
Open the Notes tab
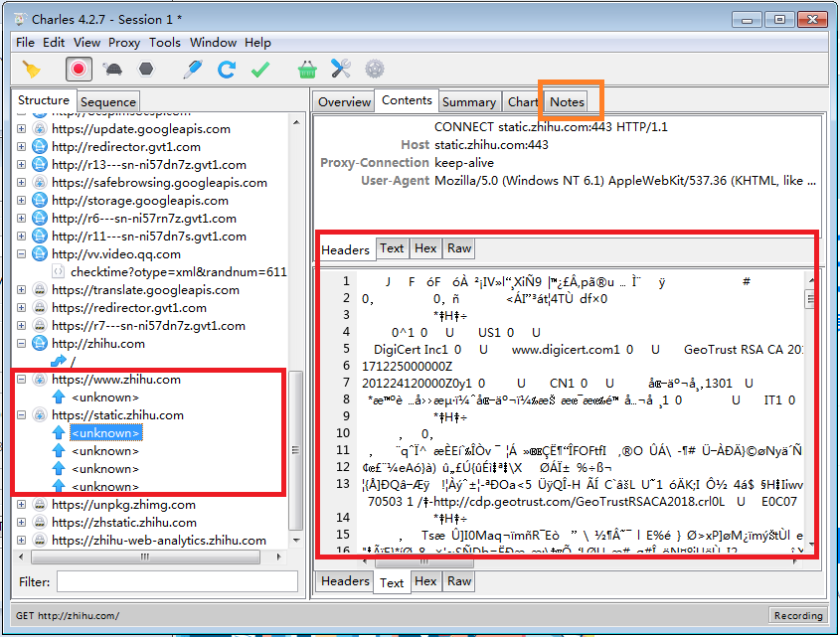[x=567, y=101]
